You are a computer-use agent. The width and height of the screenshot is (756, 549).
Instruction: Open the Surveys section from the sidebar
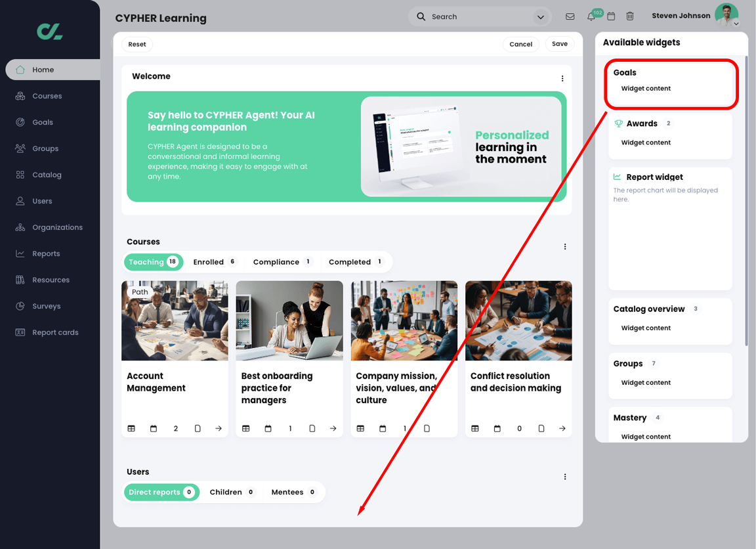click(x=47, y=306)
